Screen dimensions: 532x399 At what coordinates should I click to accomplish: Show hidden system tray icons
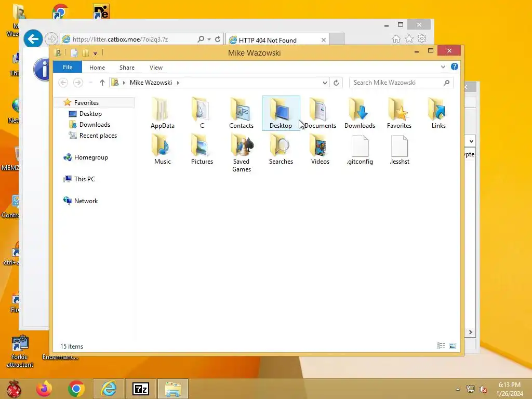coord(458,389)
